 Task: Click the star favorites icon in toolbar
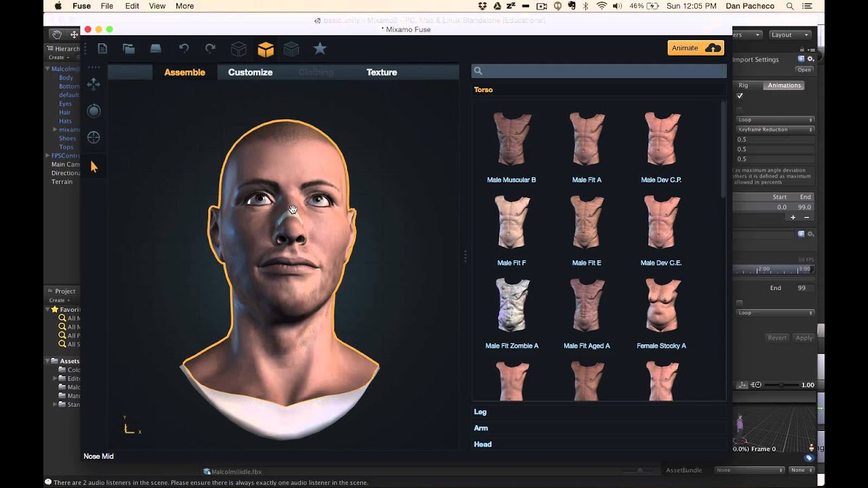pos(320,48)
